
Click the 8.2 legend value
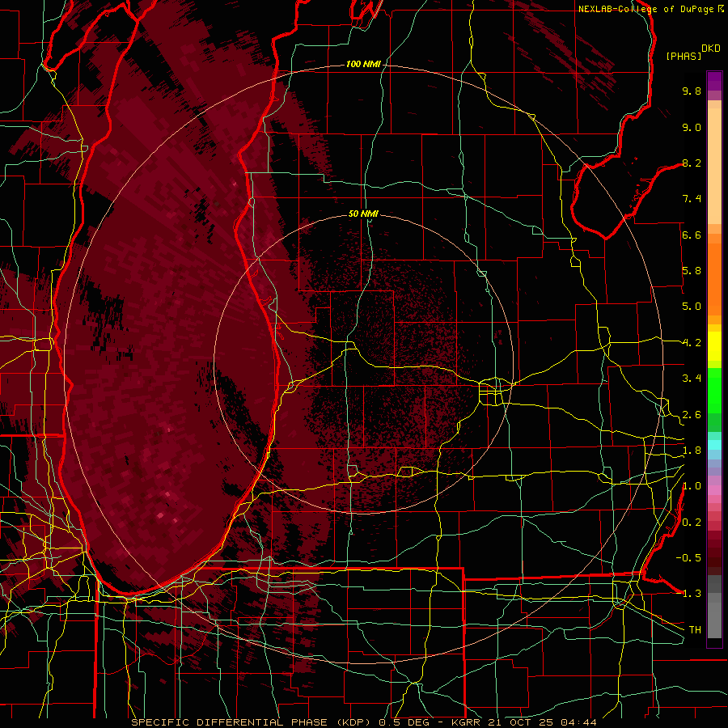tap(692, 163)
